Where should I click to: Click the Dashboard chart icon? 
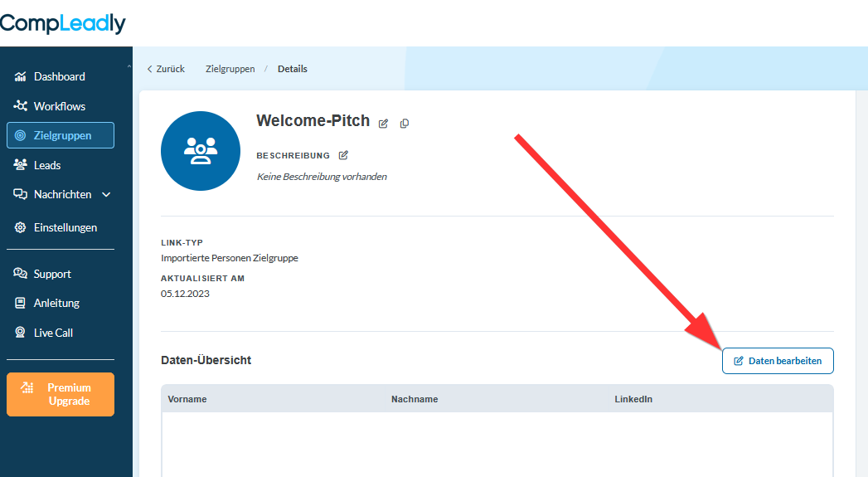(21, 76)
